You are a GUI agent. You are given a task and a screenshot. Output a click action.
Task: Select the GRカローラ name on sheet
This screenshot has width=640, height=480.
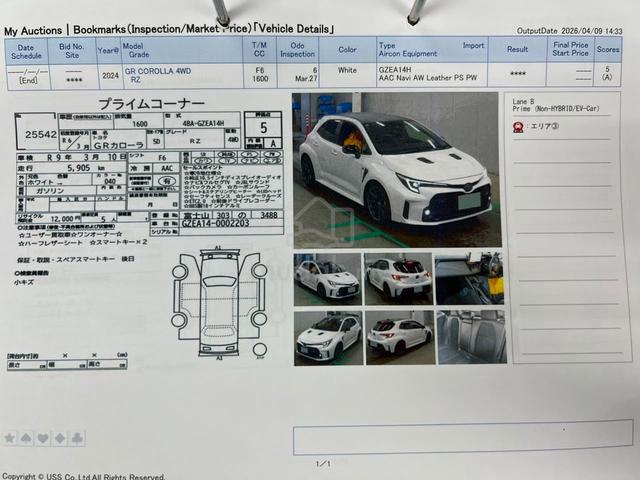(x=119, y=145)
